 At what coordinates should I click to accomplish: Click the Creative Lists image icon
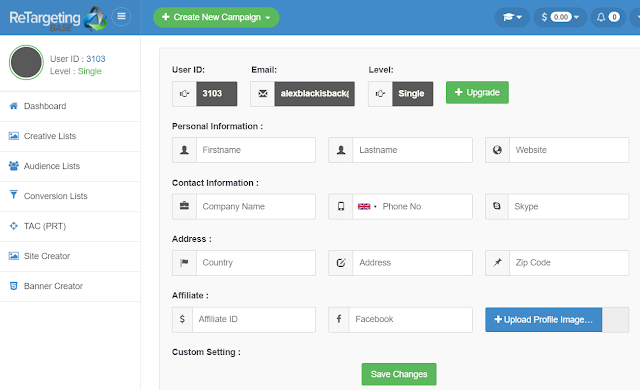tap(13, 136)
